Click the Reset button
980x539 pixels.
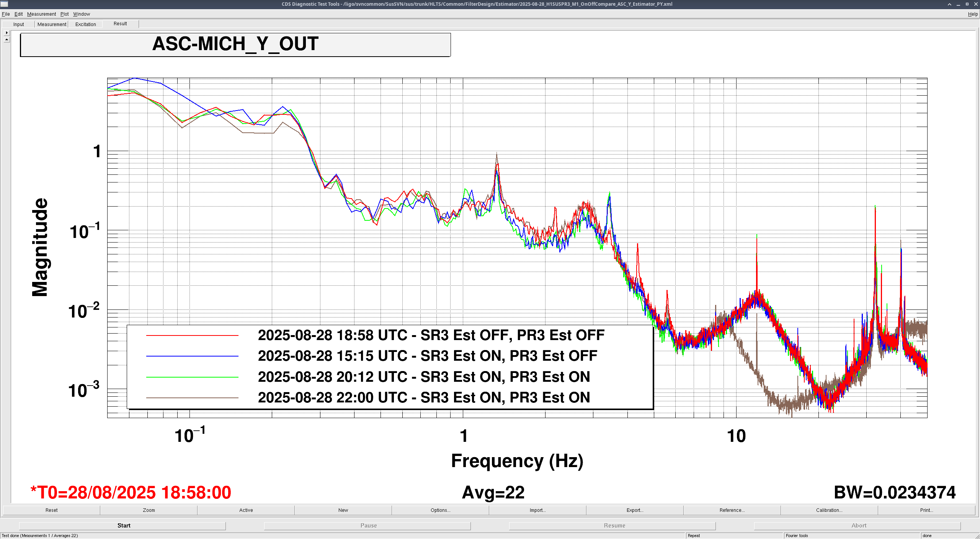51,510
